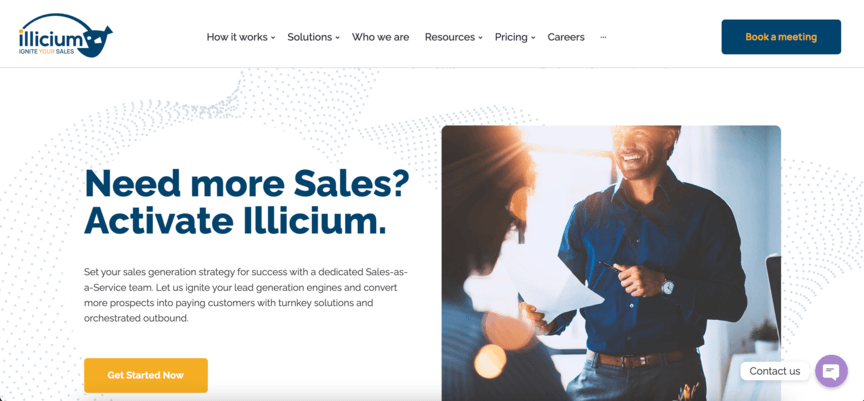Open the Who we are page
The image size is (864, 401).
click(380, 37)
